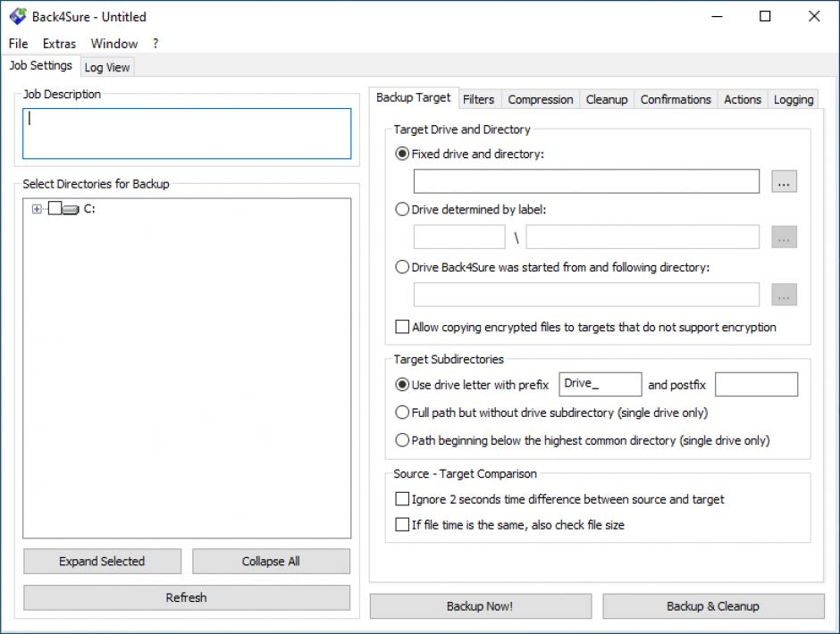Screen dimensions: 840x634
Task: Switch to the Log View tab
Action: (x=107, y=68)
